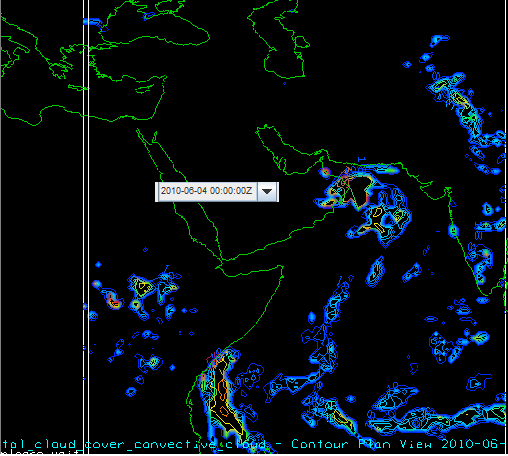Screen dimensions: 508x456
Task: Select the yellow contour in the Arabian Sea cloud
Action: pyautogui.click(x=377, y=212)
